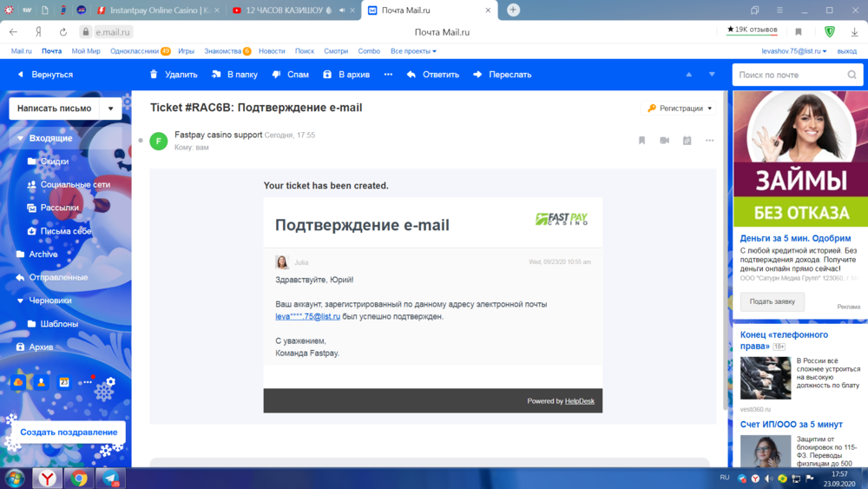Viewport: 868px width, 489px height.
Task: Open the Mail.ru portal link
Action: click(x=22, y=51)
